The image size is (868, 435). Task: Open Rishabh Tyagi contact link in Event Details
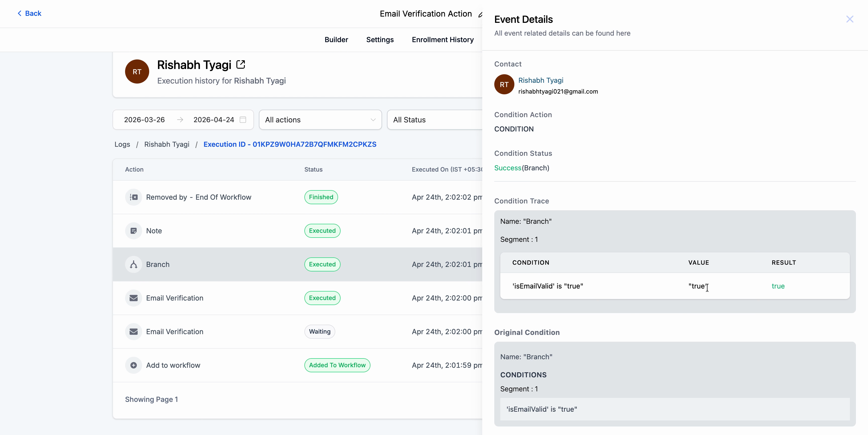[x=540, y=80]
